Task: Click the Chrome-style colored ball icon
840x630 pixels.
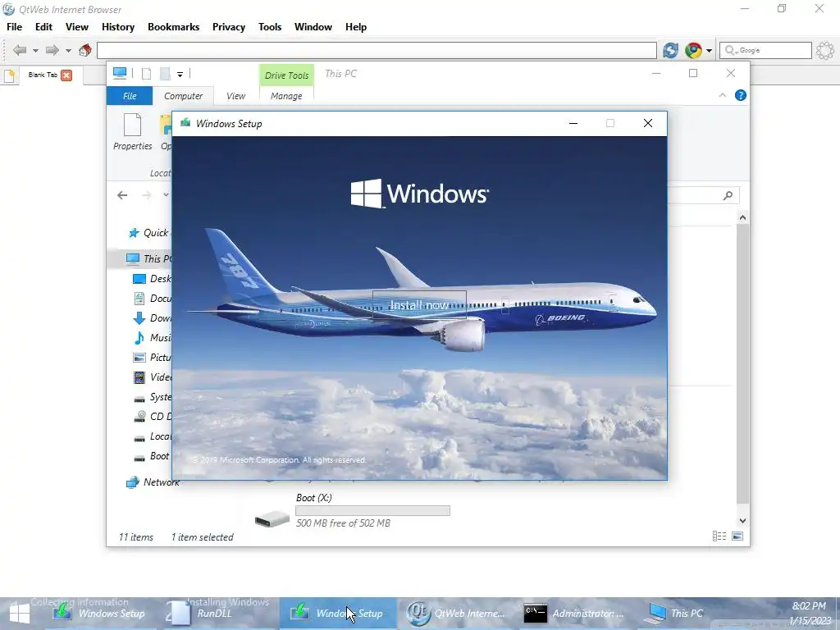Action: pos(693,50)
